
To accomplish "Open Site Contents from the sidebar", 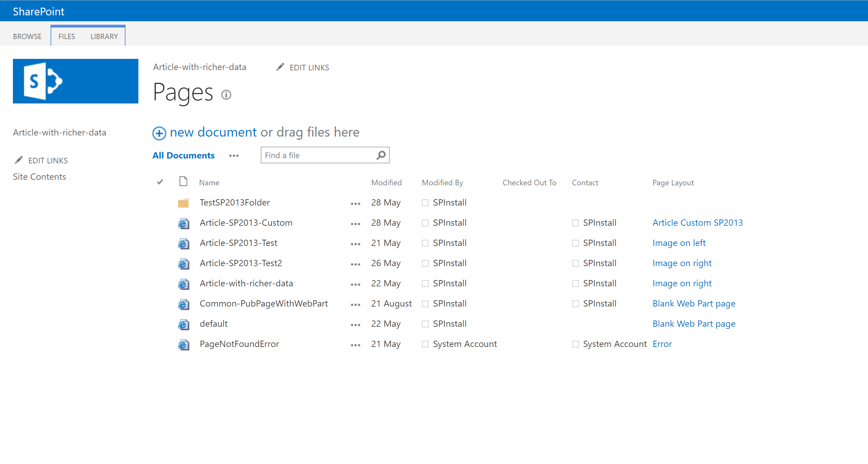I will pyautogui.click(x=39, y=177).
